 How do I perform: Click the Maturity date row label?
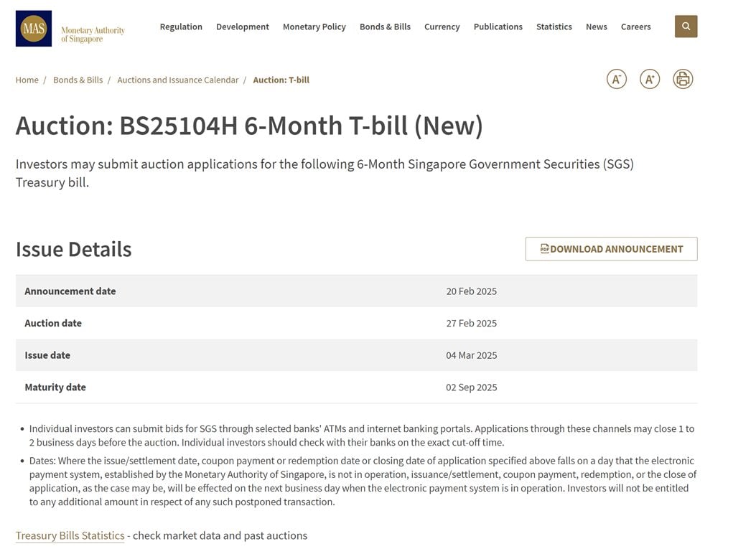55,388
